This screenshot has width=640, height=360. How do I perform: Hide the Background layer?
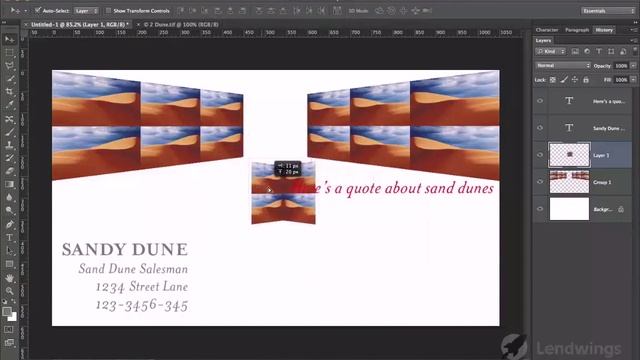click(540, 209)
